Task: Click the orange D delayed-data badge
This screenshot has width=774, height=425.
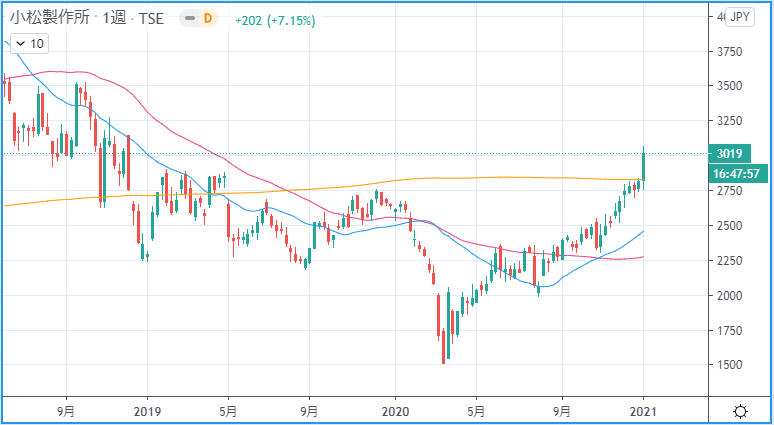Action: click(208, 20)
